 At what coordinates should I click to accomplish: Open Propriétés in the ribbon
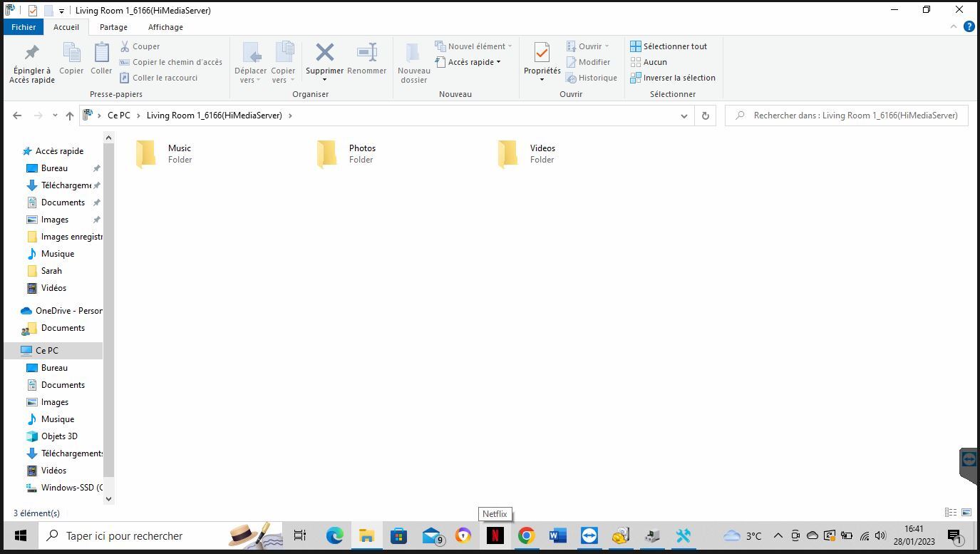[542, 61]
